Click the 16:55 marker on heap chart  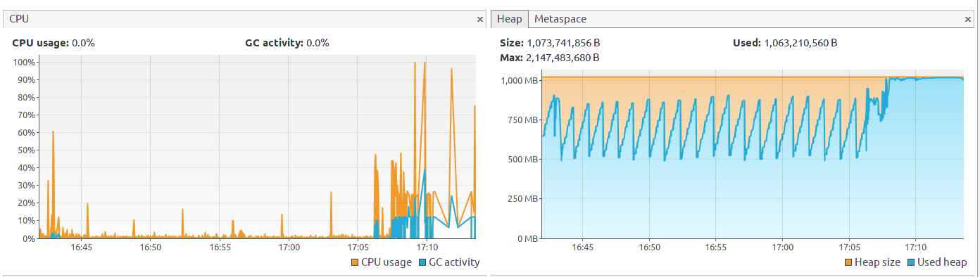(715, 247)
